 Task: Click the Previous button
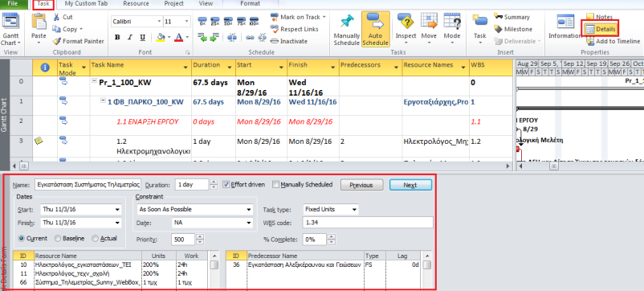click(x=361, y=185)
